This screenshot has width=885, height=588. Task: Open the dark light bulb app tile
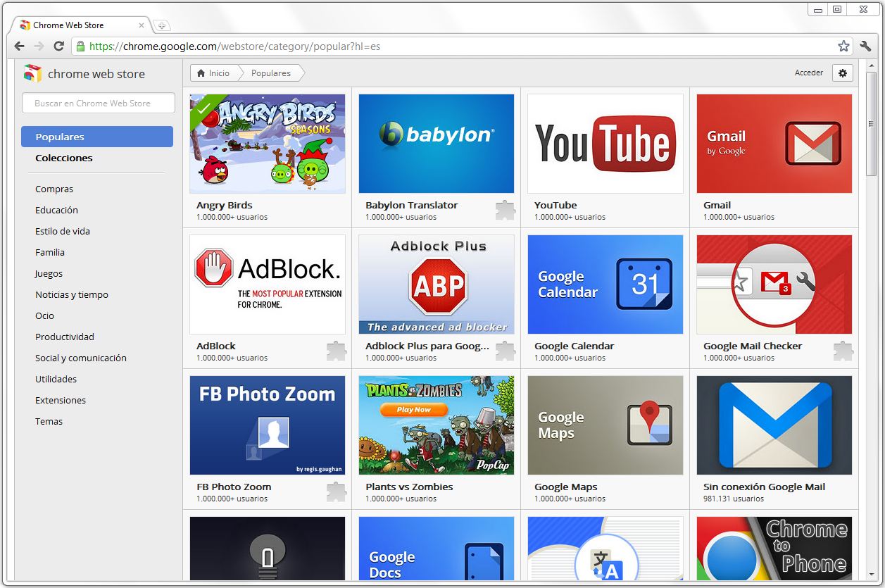(x=268, y=549)
